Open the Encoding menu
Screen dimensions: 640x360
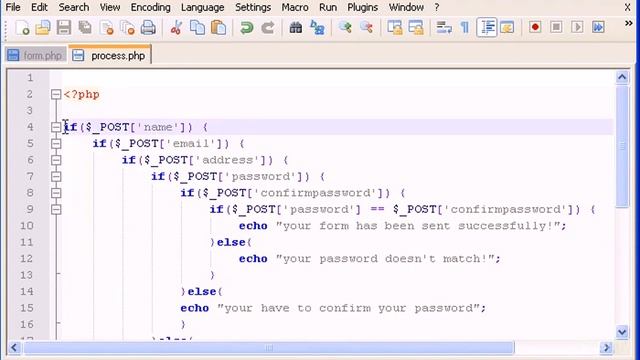[150, 7]
